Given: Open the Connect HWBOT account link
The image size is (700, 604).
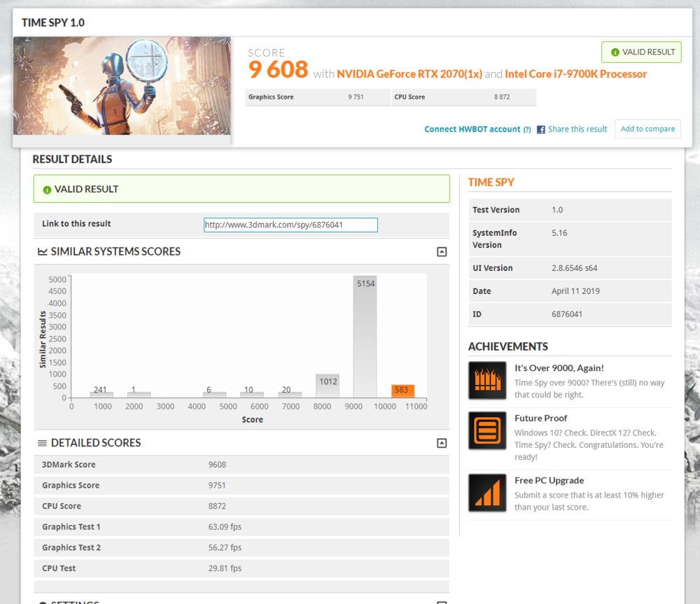Looking at the screenshot, I should (473, 129).
